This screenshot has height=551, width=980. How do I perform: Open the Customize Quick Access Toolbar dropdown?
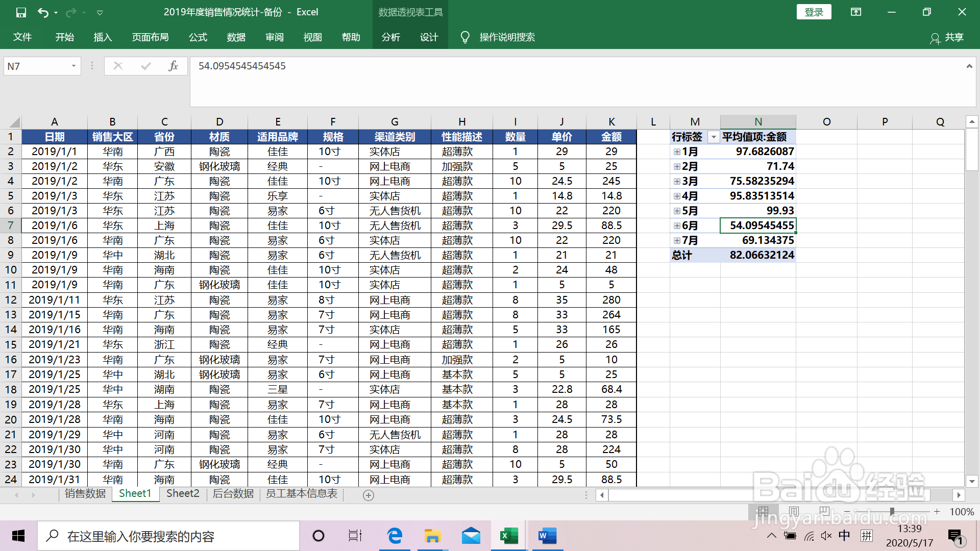click(x=100, y=12)
